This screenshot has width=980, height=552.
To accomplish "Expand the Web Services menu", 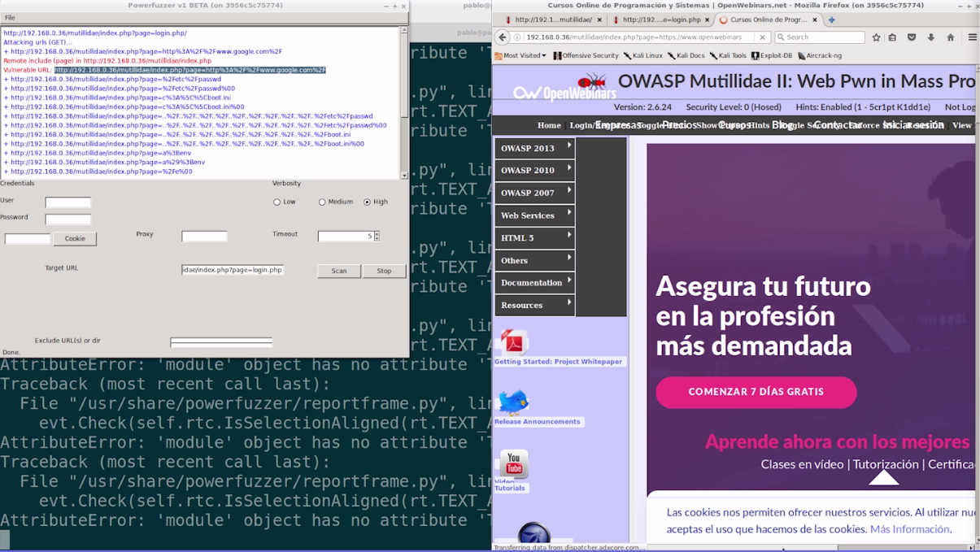I will (x=534, y=215).
